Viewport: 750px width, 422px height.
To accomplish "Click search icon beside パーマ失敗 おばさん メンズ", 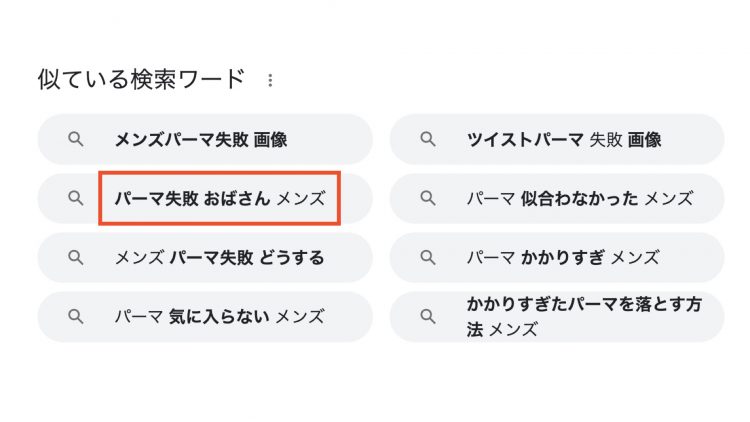I will pos(76,198).
